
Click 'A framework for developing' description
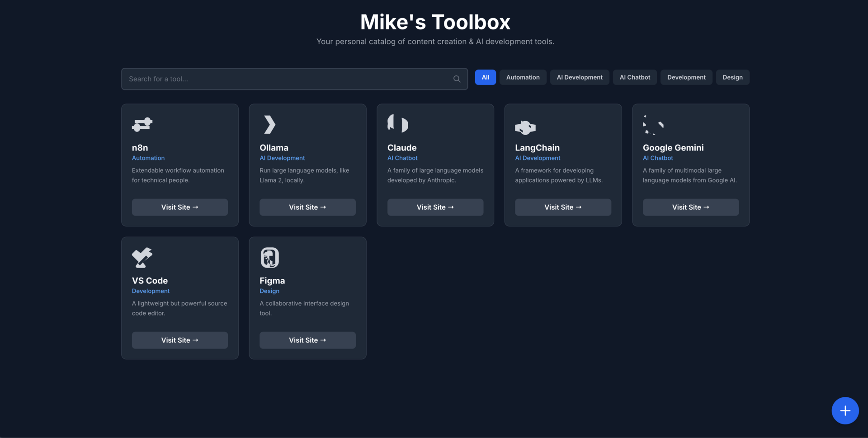[x=559, y=175]
